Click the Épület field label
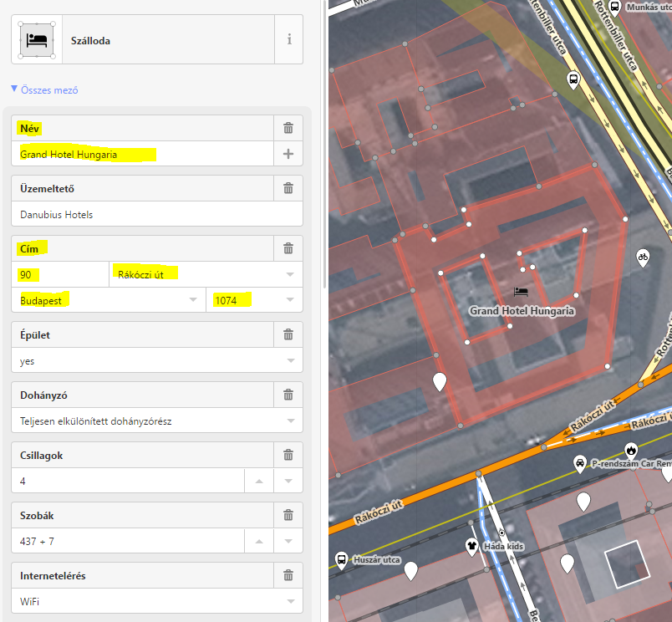Image resolution: width=672 pixels, height=622 pixels. click(x=35, y=334)
